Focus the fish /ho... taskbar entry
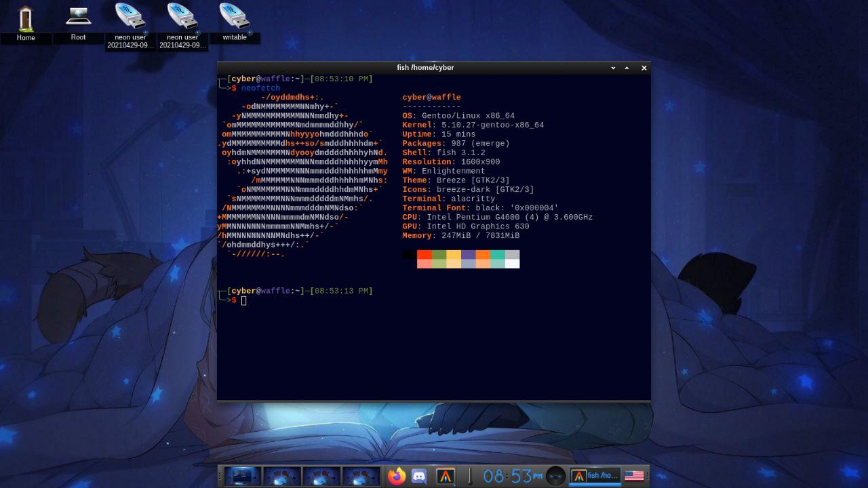Screen dimensions: 868x488 pos(595,476)
